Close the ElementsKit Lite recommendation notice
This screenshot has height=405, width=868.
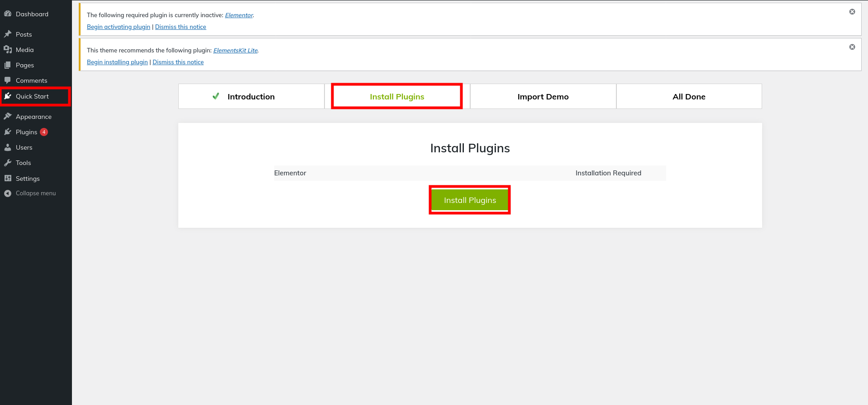click(x=852, y=47)
